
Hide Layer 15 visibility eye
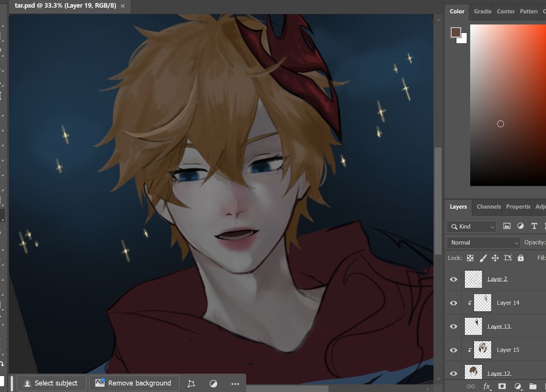pyautogui.click(x=453, y=350)
